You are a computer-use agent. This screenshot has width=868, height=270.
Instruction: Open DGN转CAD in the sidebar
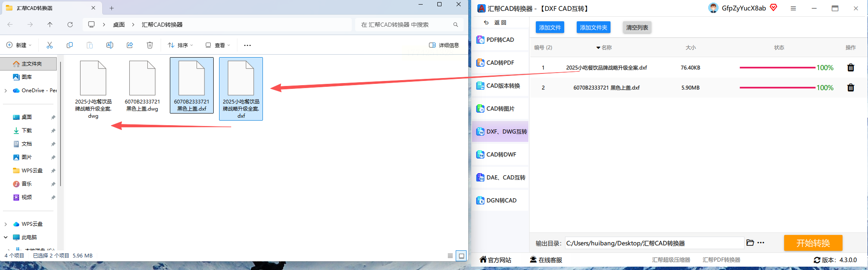[500, 200]
